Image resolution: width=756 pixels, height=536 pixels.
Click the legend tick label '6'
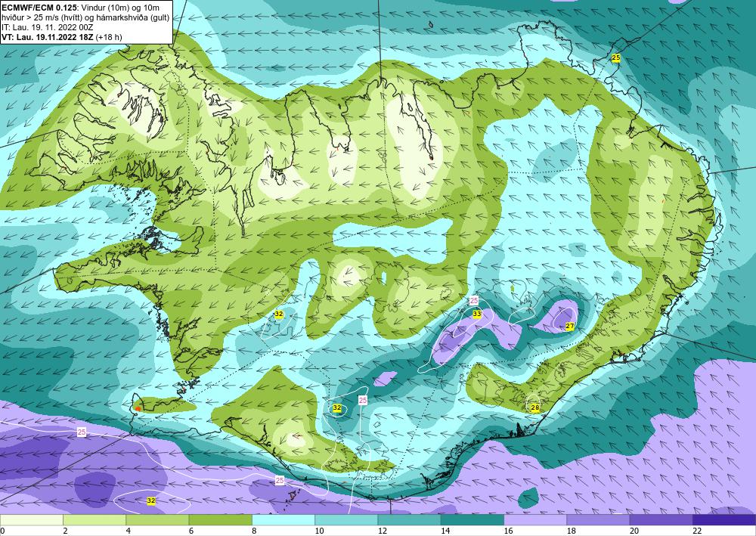tap(191, 531)
